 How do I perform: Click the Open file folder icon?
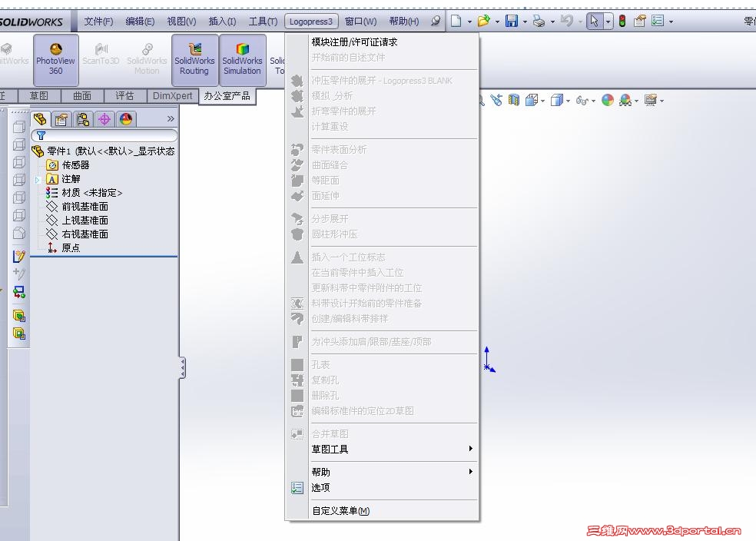[483, 21]
